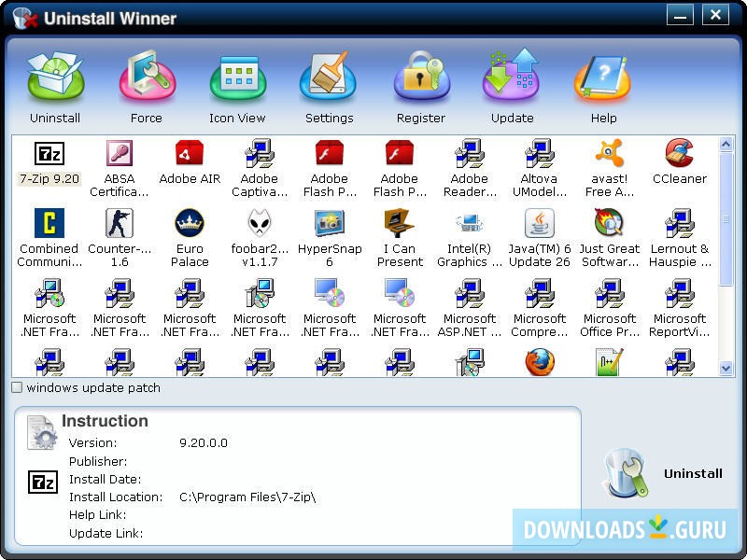Open the Settings panel
The image size is (747, 560).
click(x=329, y=84)
